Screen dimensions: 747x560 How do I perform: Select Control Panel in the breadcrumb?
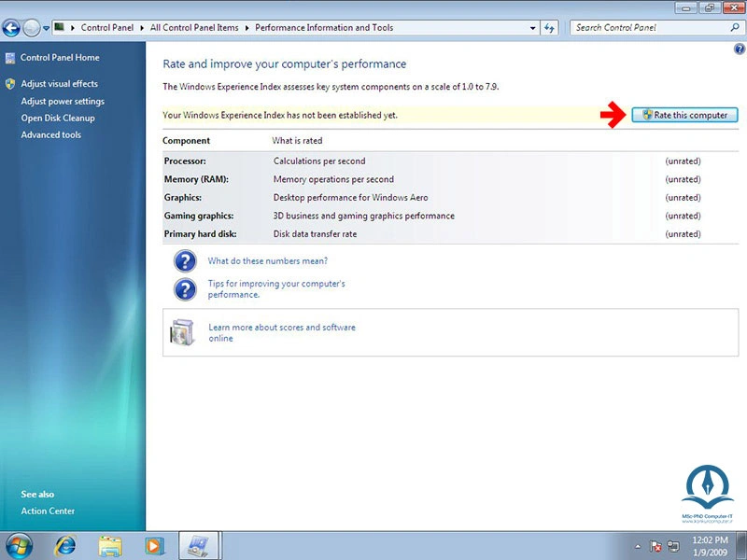[x=107, y=28]
